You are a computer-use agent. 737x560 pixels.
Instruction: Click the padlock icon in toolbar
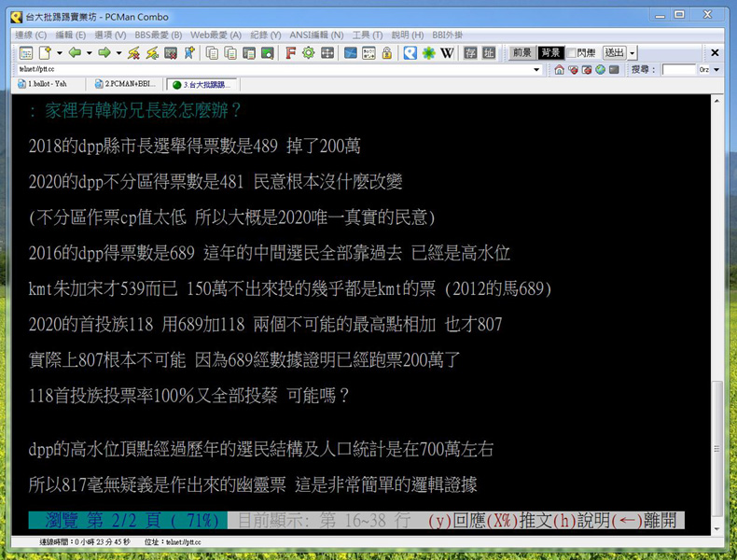[386, 53]
